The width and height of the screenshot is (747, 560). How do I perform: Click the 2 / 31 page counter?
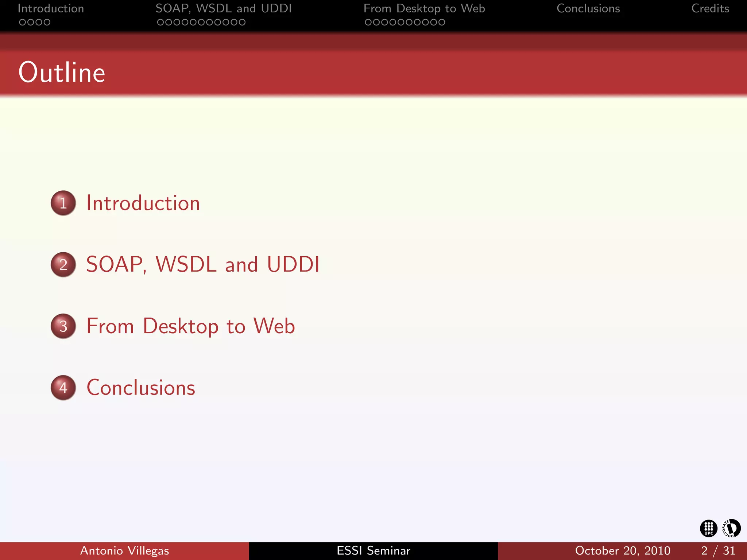click(718, 551)
